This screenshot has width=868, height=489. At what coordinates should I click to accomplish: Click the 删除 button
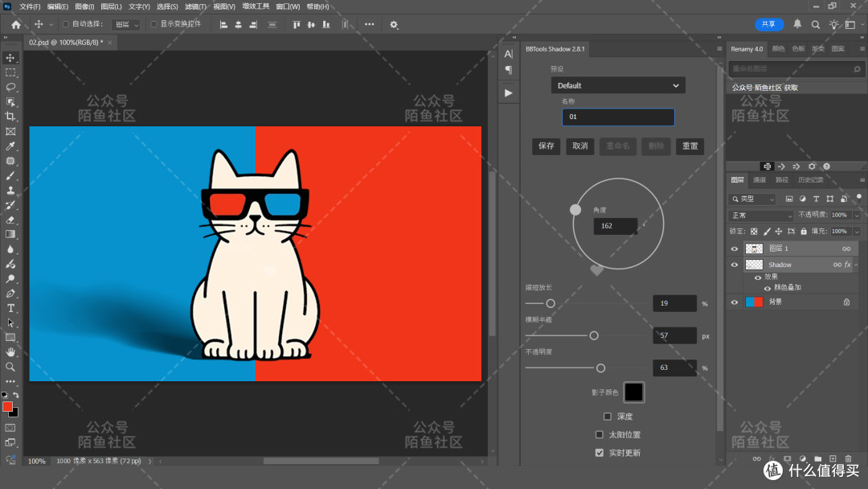656,146
